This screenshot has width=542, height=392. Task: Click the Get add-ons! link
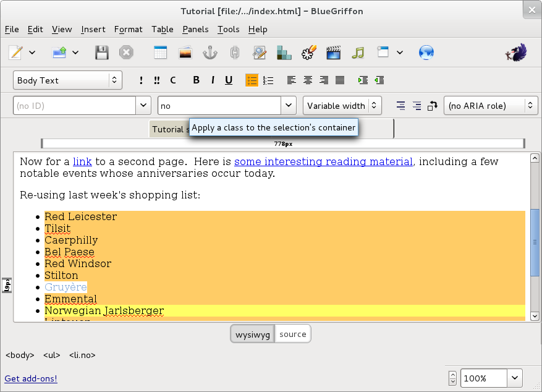(x=31, y=378)
